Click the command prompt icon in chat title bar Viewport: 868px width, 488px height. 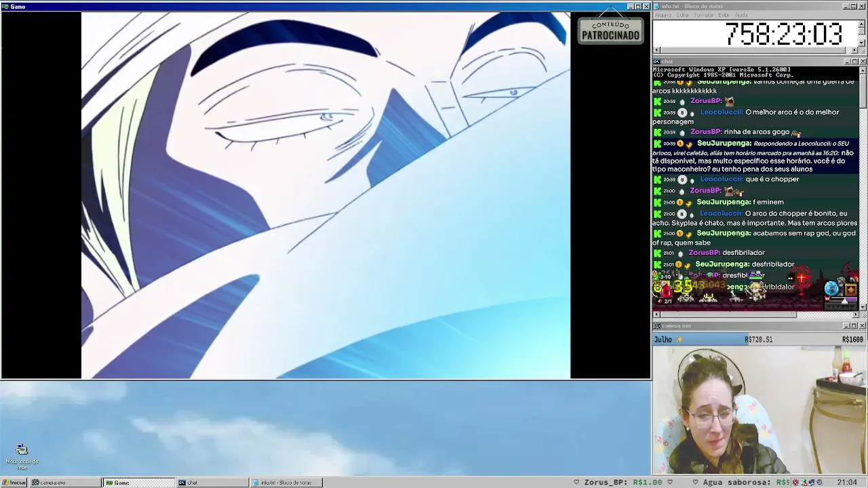tap(657, 62)
